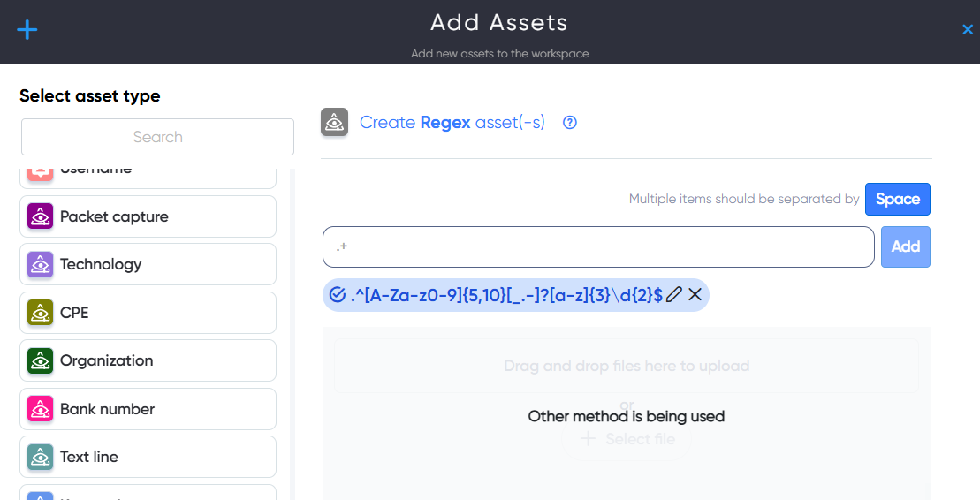Click the Technology lavender icon
This screenshot has width=980, height=500.
[x=40, y=264]
